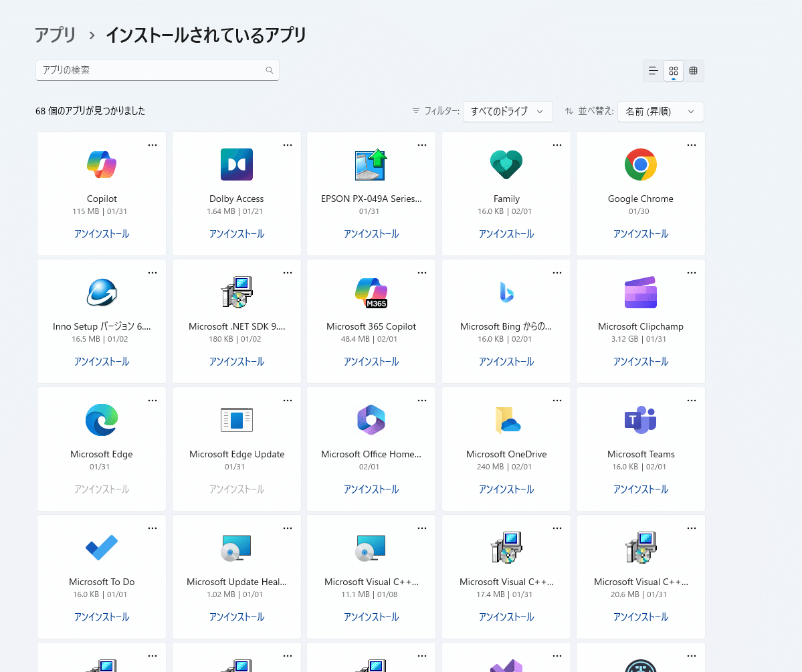Switch to list view layout
Viewport: 802px width, 672px height.
pos(652,70)
